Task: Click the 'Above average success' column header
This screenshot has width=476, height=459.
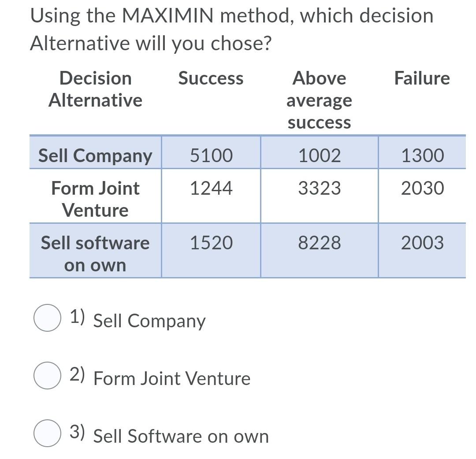Action: click(x=320, y=100)
